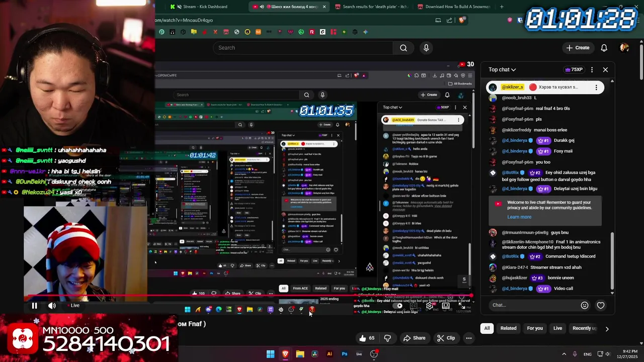Select the For you filter chip
This screenshot has width=644, height=362.
pos(535,328)
